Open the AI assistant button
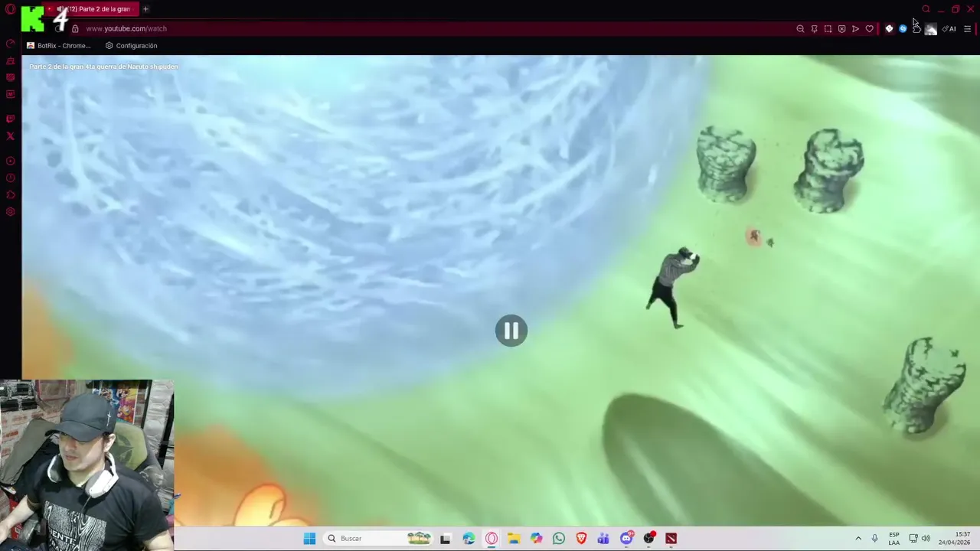980x551 pixels. pos(949,29)
